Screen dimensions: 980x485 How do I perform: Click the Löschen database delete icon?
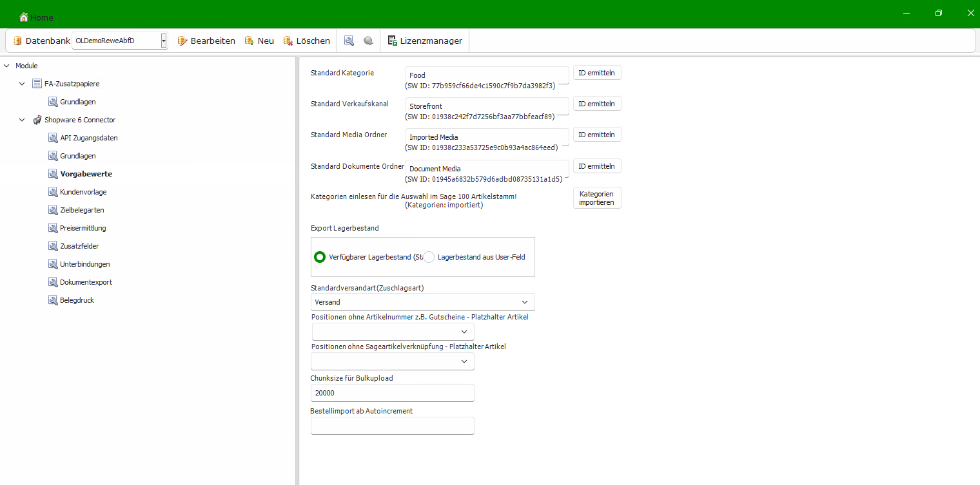(x=288, y=41)
